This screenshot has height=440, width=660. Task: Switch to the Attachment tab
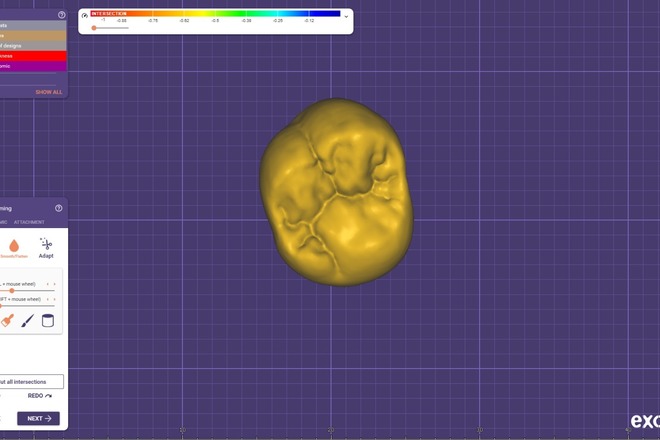click(x=29, y=222)
